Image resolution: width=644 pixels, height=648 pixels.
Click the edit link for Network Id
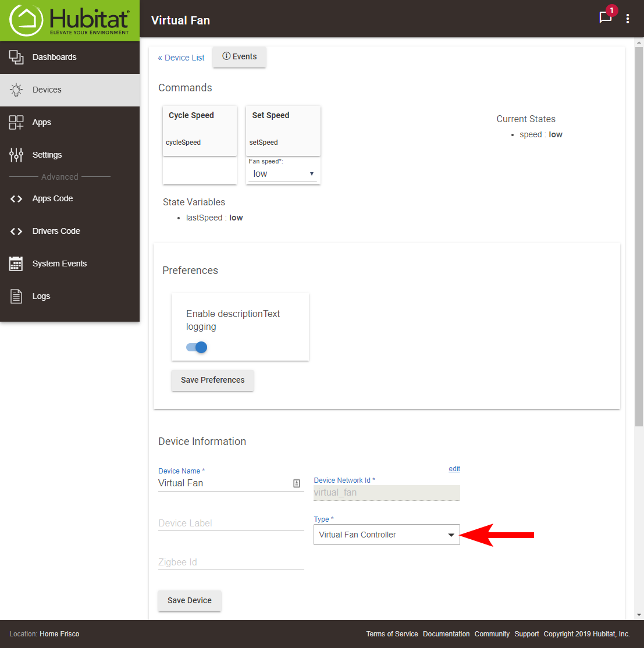454,469
